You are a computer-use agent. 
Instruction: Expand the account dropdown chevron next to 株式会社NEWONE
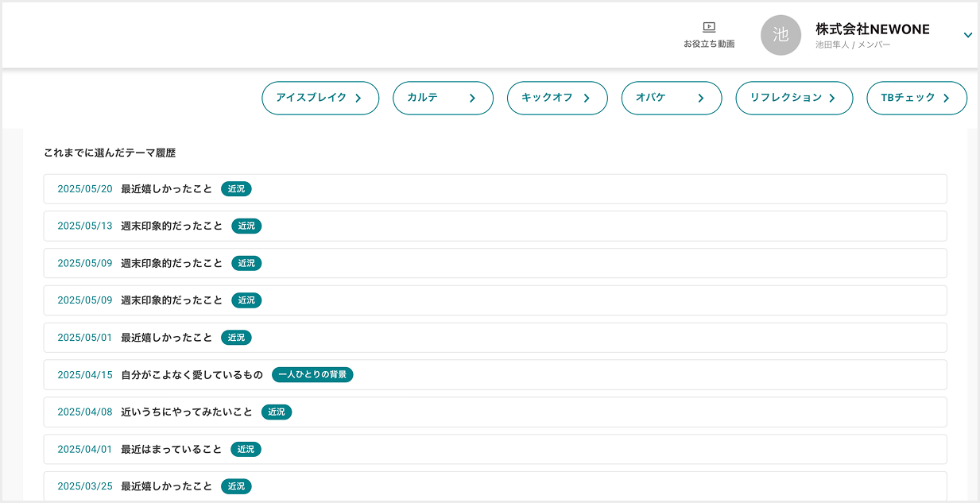coord(967,35)
